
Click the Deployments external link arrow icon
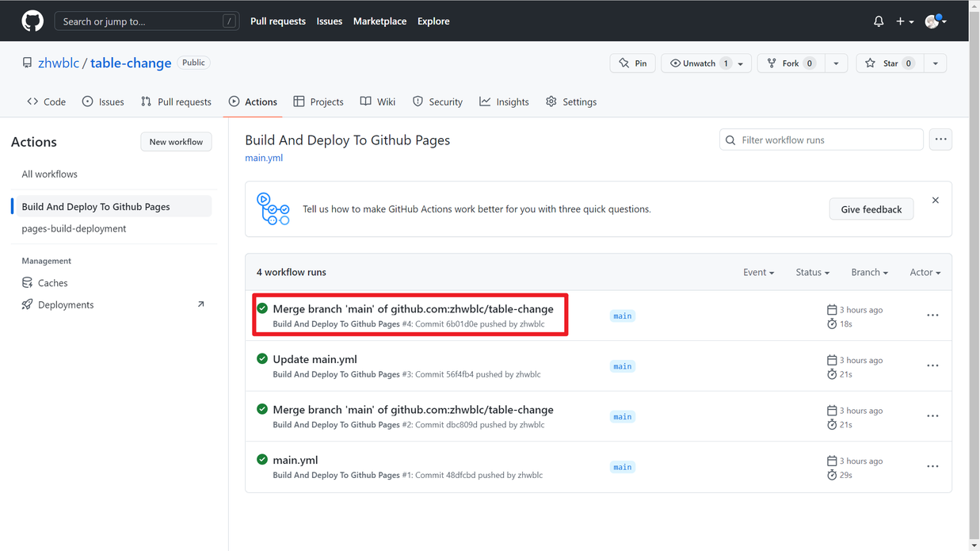[x=200, y=304]
